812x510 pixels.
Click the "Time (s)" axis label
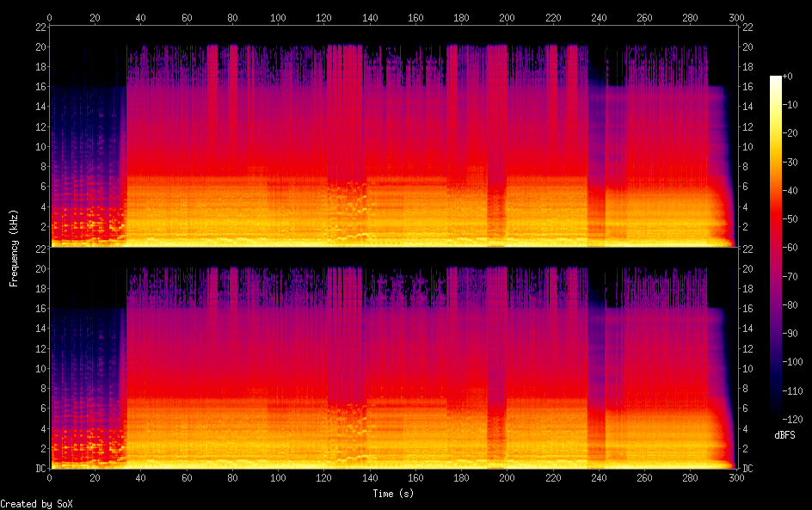(x=391, y=494)
